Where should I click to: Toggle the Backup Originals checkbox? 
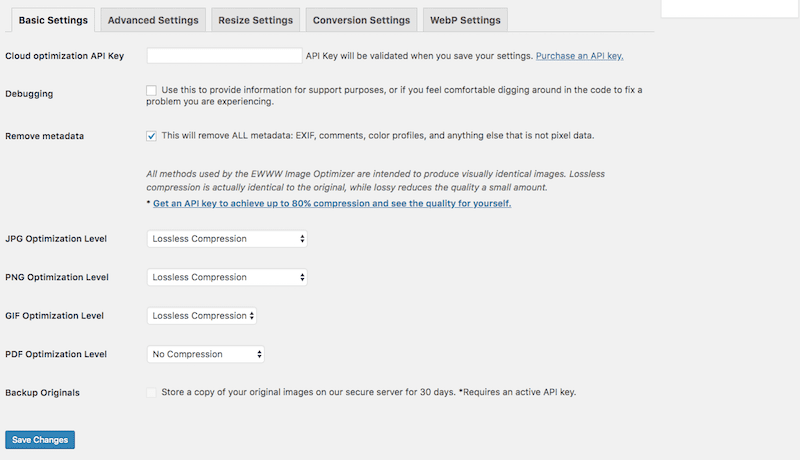click(152, 393)
